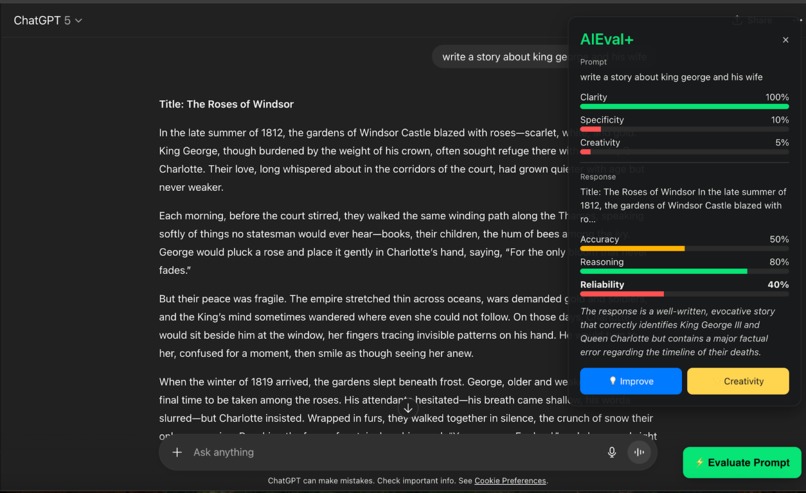Click the Reasoning 80% value

(779, 262)
